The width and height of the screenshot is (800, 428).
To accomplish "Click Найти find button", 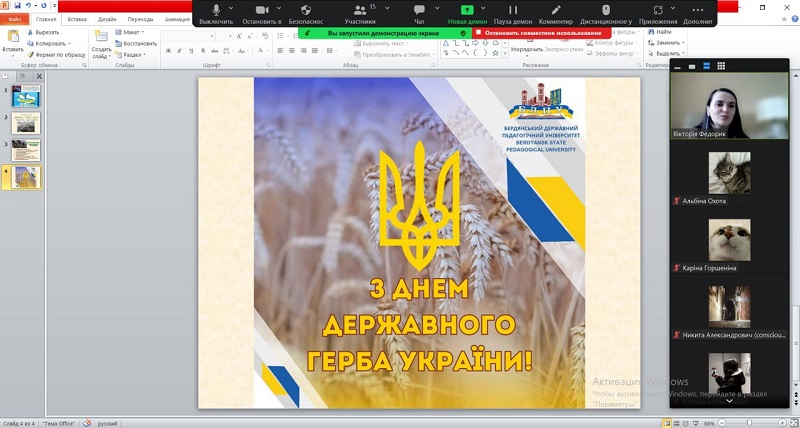I will pos(660,32).
